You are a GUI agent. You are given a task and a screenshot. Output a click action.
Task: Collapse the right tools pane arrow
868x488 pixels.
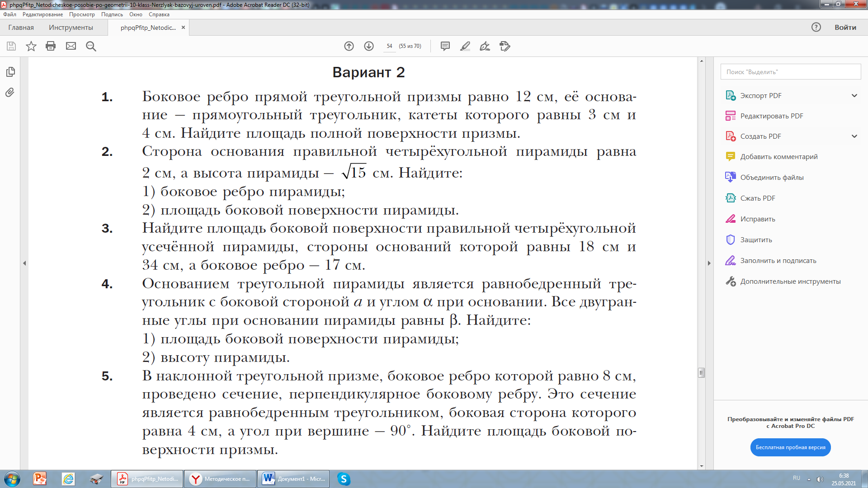point(709,263)
